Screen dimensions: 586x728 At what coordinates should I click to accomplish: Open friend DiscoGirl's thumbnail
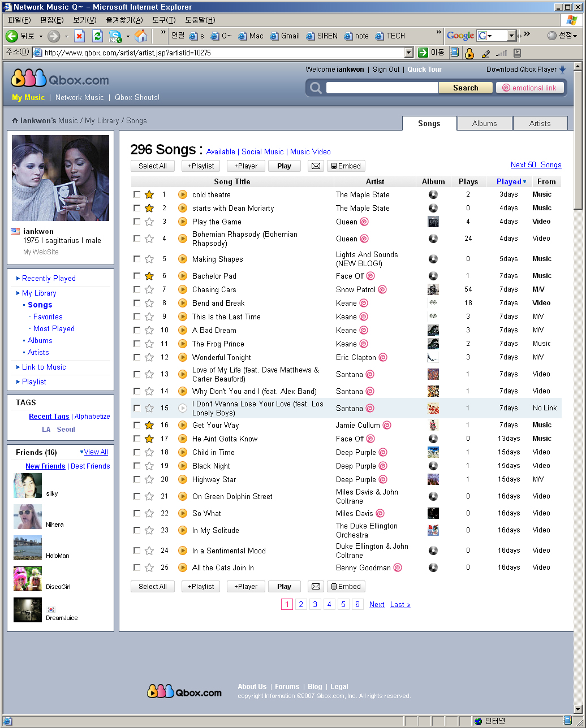(28, 579)
